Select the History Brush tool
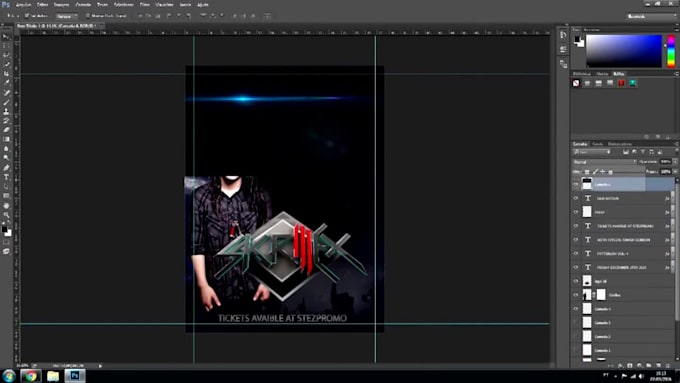This screenshot has height=383, width=680. pos(6,121)
